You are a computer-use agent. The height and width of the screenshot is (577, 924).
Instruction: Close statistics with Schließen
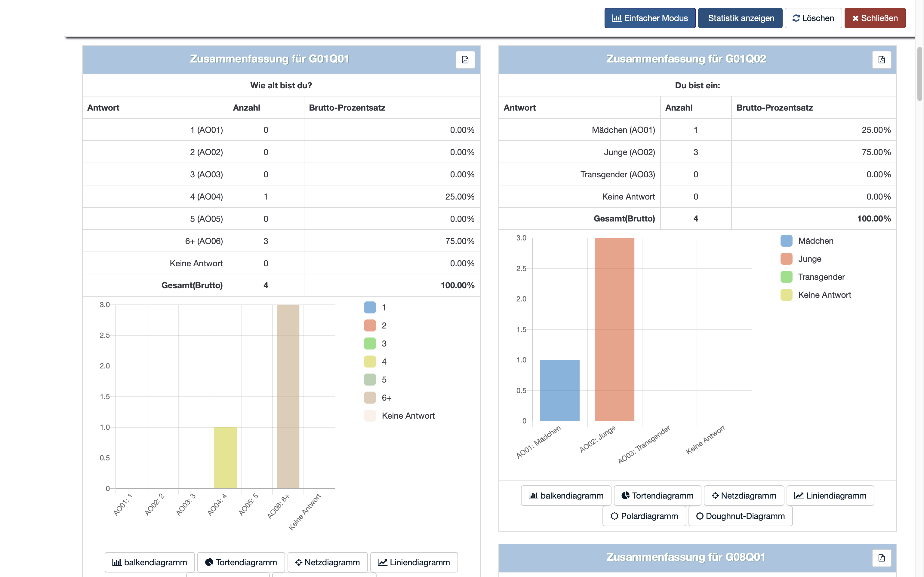coord(875,18)
